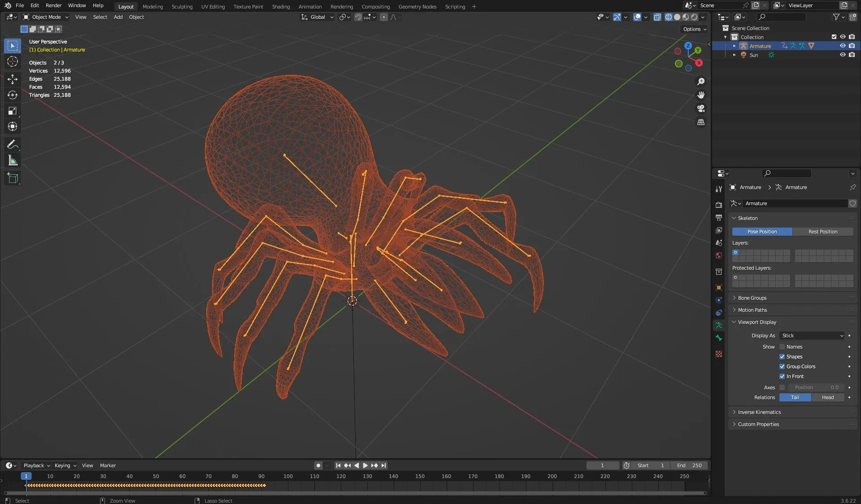This screenshot has width=861, height=504.
Task: Enable the Names checkbox under Show
Action: 782,347
